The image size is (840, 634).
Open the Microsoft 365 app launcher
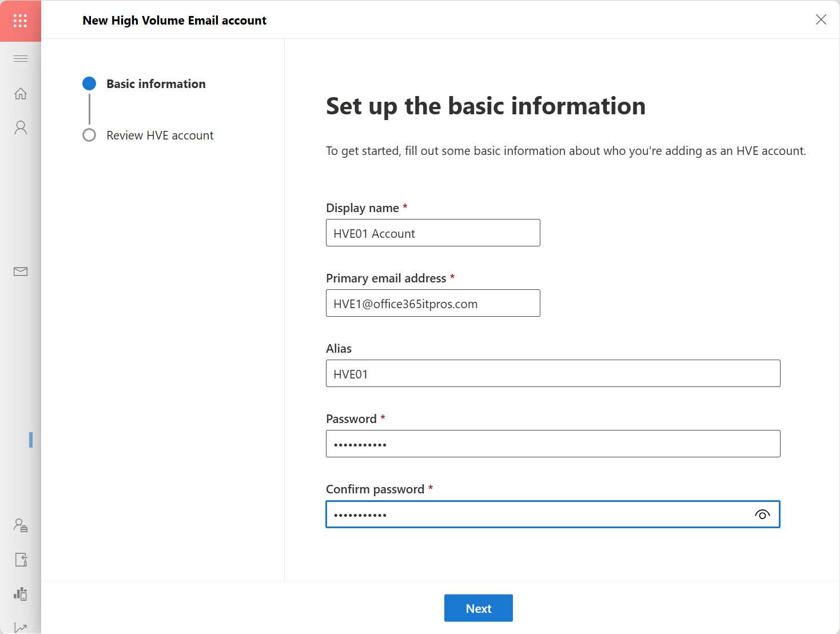coord(21,21)
